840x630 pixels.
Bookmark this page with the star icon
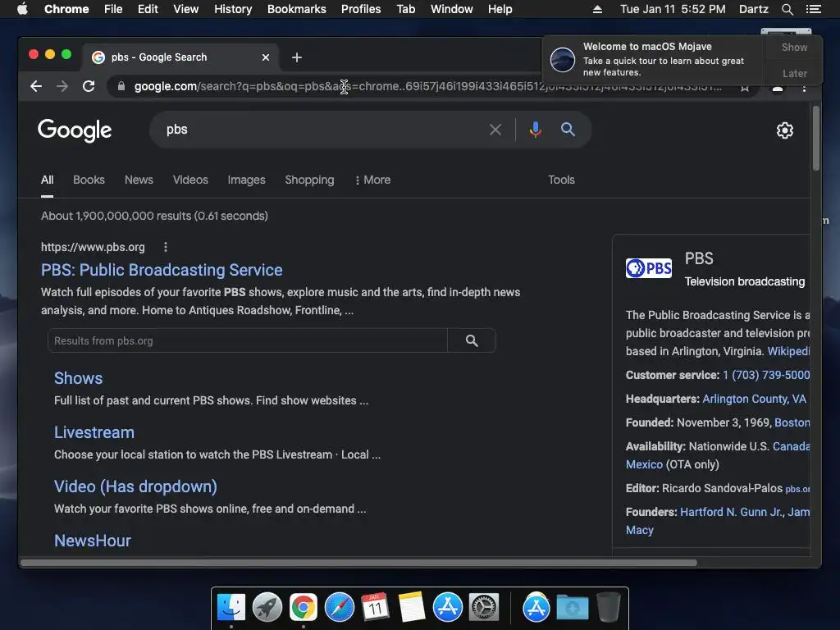[x=745, y=88]
